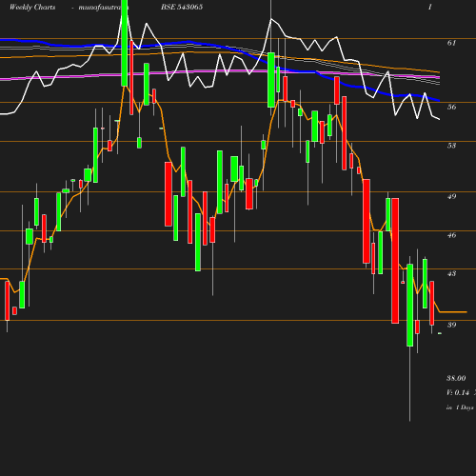
Task: Click the last price value "38.00"
Action: coord(456,378)
